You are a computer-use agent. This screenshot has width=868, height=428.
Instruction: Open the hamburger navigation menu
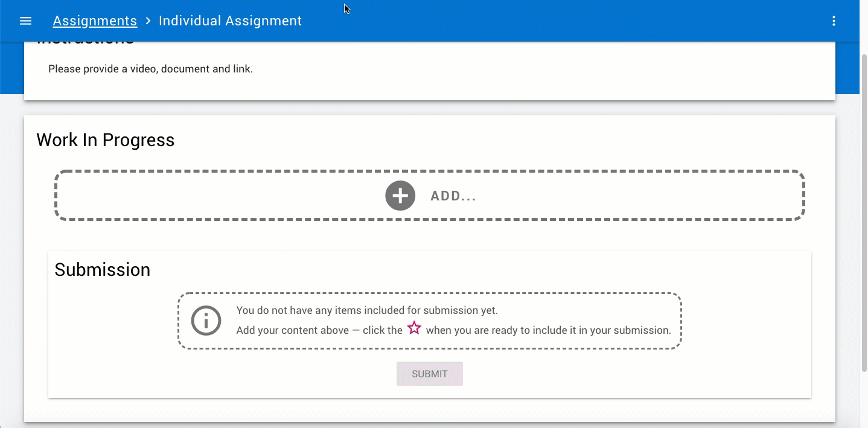(25, 21)
